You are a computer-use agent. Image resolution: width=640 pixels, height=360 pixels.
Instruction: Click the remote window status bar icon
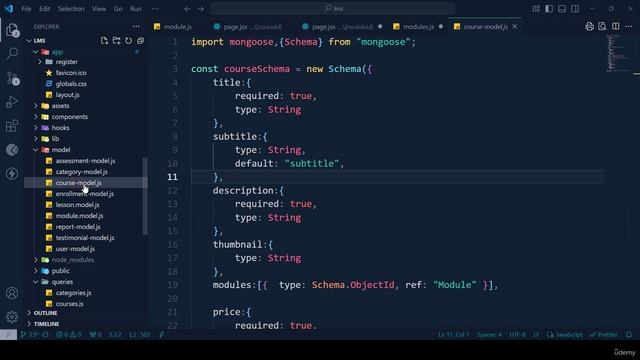(x=8, y=335)
